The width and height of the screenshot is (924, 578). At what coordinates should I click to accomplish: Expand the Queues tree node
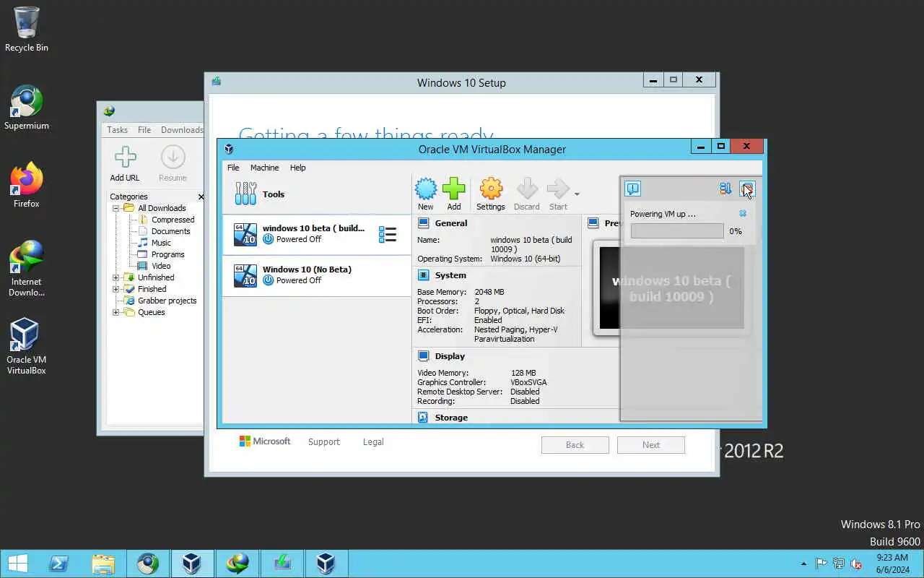pyautogui.click(x=115, y=312)
